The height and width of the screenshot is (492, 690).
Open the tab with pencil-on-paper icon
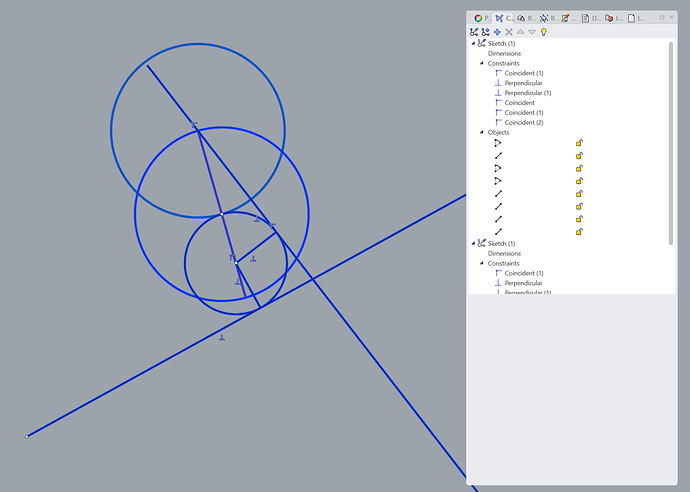pos(569,18)
